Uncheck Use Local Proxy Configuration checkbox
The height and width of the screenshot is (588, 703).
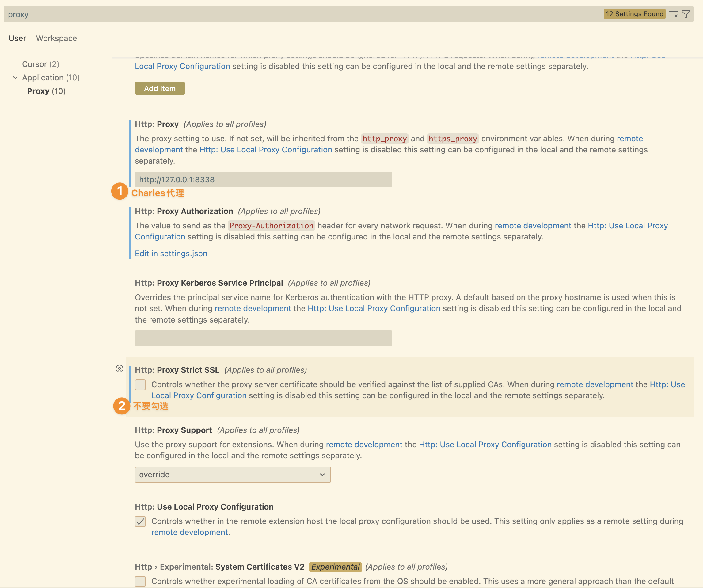tap(140, 521)
